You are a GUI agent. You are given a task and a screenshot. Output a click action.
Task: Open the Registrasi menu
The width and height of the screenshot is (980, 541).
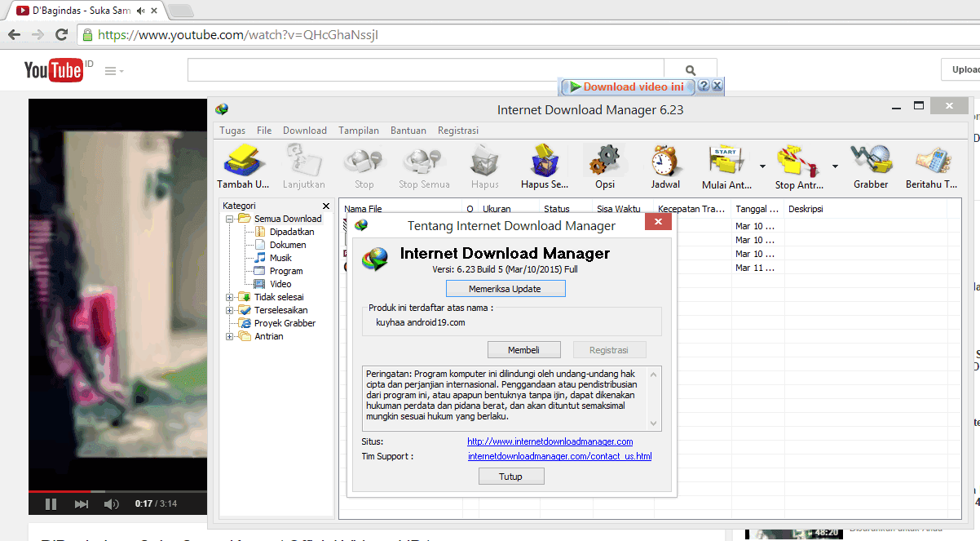tap(458, 131)
